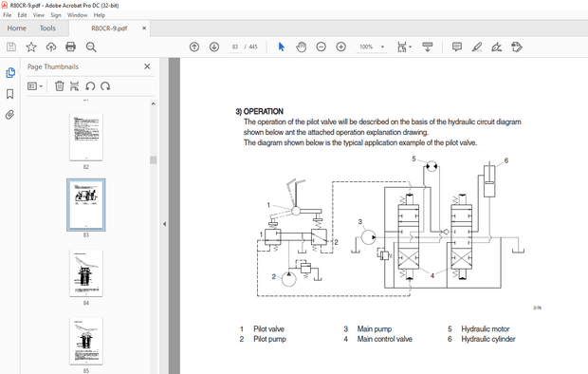Viewport: 588px width, 374px height.
Task: Click 'Main control valve' legend text
Action: pyautogui.click(x=384, y=339)
